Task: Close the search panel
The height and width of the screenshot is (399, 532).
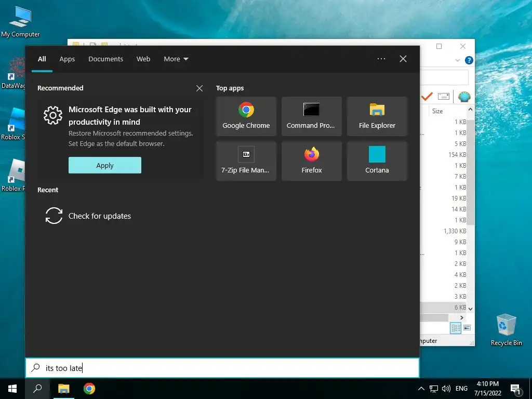Action: tap(403, 59)
